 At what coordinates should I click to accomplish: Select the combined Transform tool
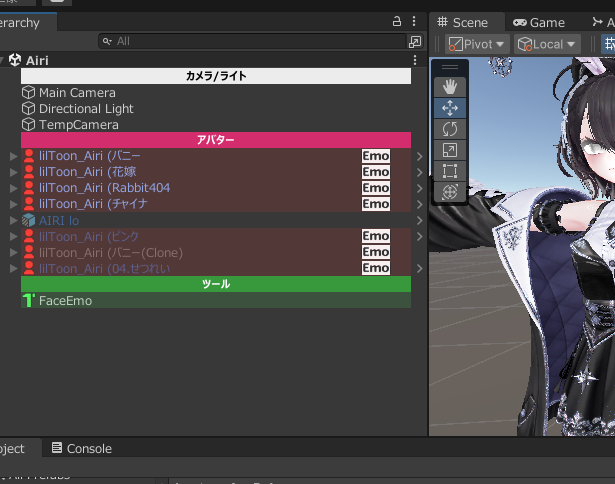point(450,192)
